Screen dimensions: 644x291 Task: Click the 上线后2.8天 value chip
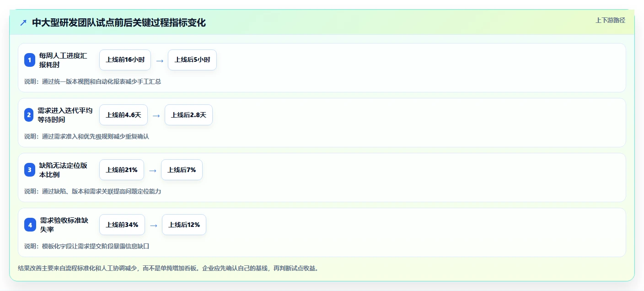point(188,115)
